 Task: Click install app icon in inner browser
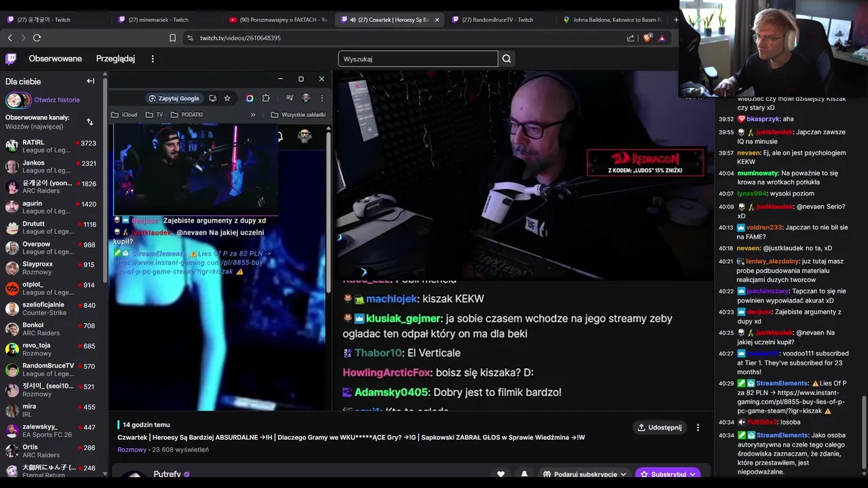pos(212,98)
